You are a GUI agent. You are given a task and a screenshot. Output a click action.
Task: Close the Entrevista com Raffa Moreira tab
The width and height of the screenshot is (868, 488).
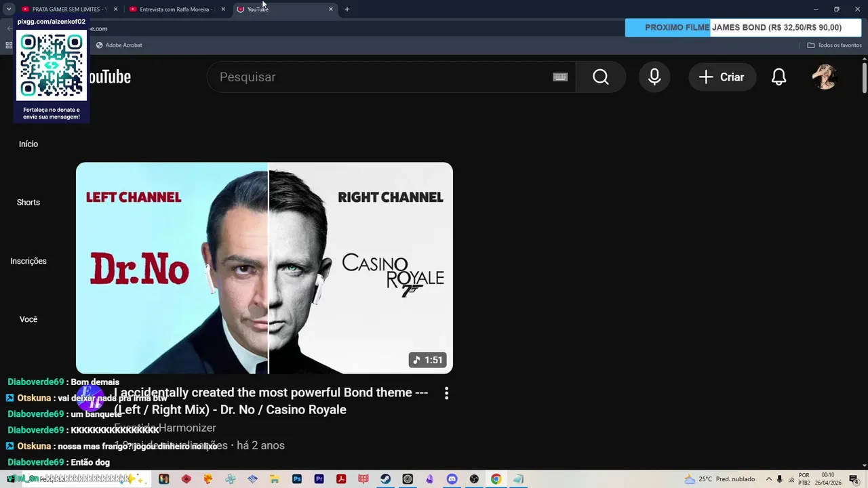tap(223, 9)
